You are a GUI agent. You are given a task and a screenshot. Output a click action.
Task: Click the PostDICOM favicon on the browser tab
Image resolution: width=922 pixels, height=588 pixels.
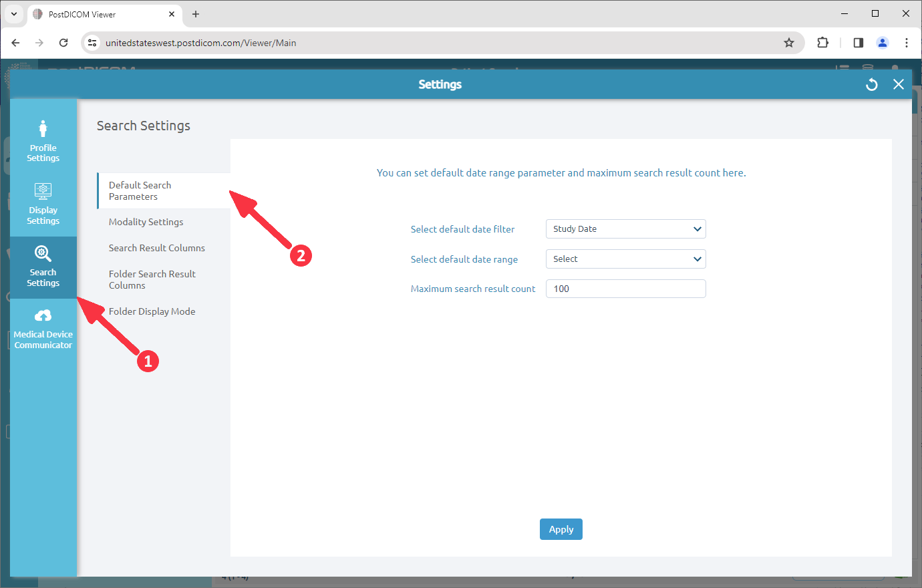click(38, 14)
